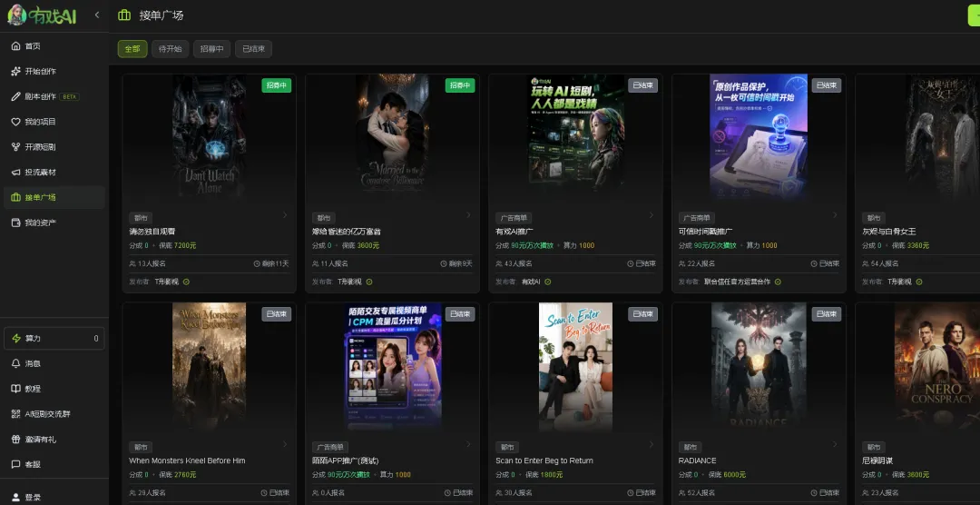
Task: Click the title 尼禄阴谋
Action: pyautogui.click(x=877, y=460)
